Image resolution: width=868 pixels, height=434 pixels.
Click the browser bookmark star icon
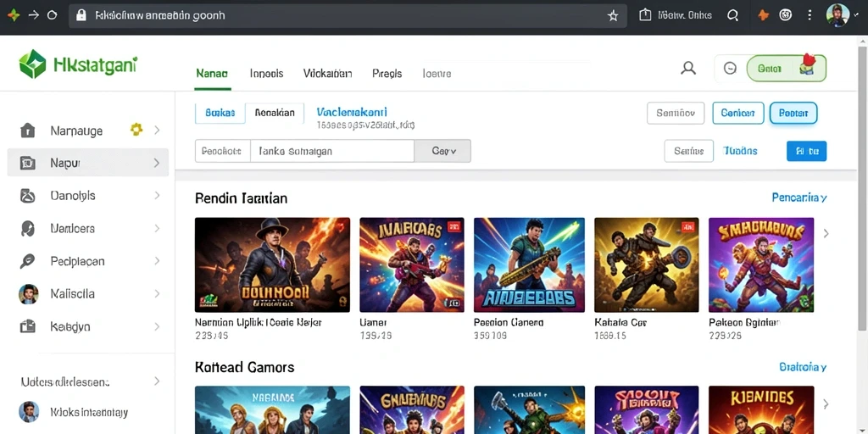(613, 15)
